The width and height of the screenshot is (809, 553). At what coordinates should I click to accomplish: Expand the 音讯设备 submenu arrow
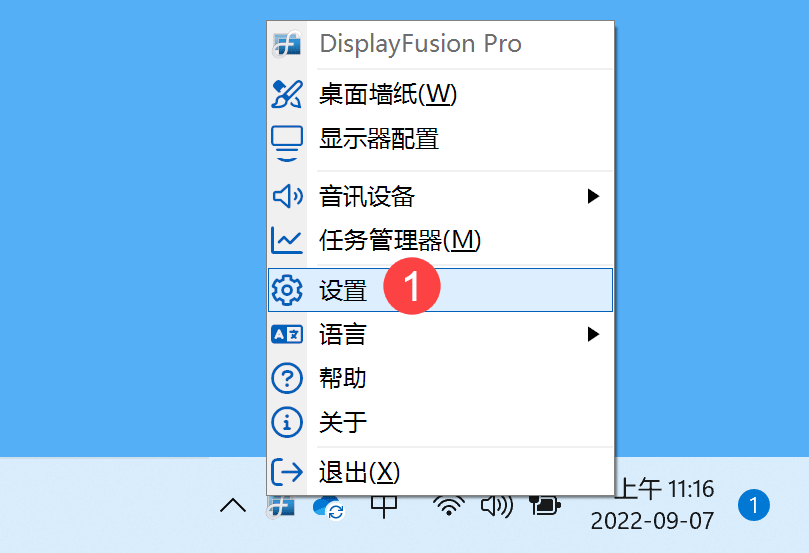[593, 196]
